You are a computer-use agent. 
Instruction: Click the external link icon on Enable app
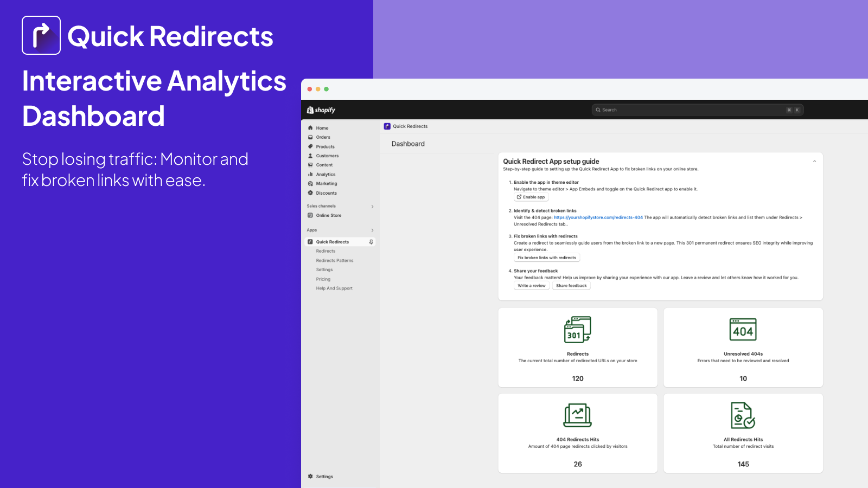[x=519, y=197]
